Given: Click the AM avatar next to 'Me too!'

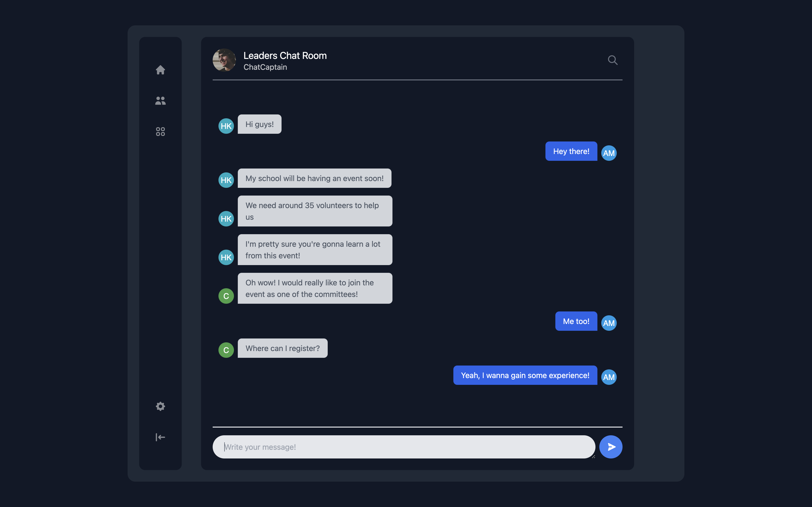Looking at the screenshot, I should pos(609,323).
